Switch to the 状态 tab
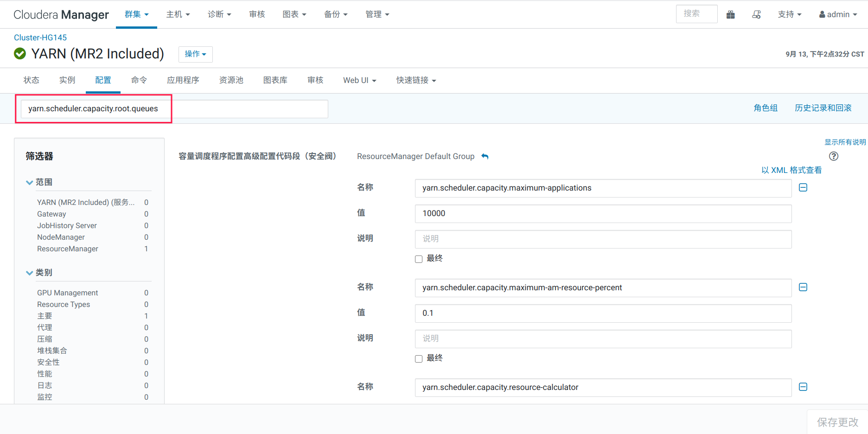Screen dimensions: 868x434 pyautogui.click(x=32, y=80)
